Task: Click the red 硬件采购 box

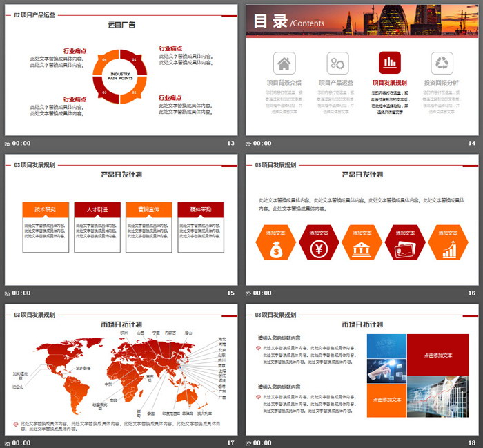Action: tap(200, 209)
